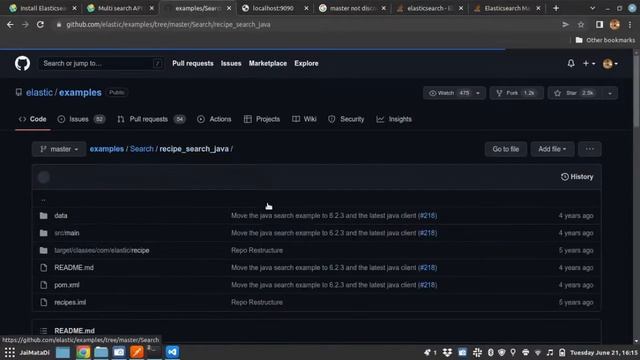Launch Chrome from the taskbar
Viewport: 640px width, 360px height.
(x=83, y=352)
